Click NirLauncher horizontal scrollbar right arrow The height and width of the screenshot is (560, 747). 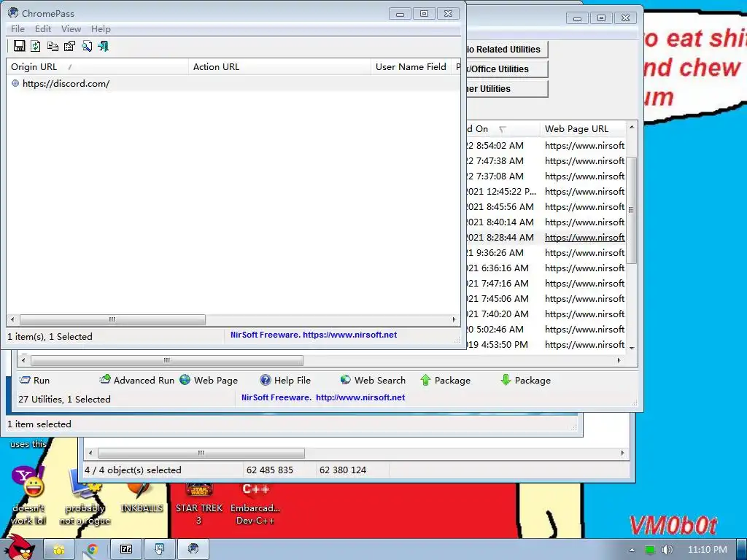tap(619, 360)
